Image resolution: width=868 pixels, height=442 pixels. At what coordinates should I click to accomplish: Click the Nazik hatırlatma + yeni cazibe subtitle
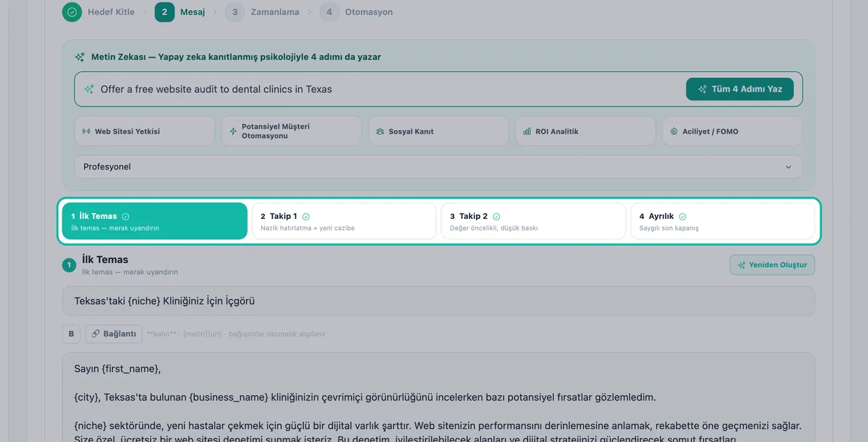pyautogui.click(x=308, y=228)
